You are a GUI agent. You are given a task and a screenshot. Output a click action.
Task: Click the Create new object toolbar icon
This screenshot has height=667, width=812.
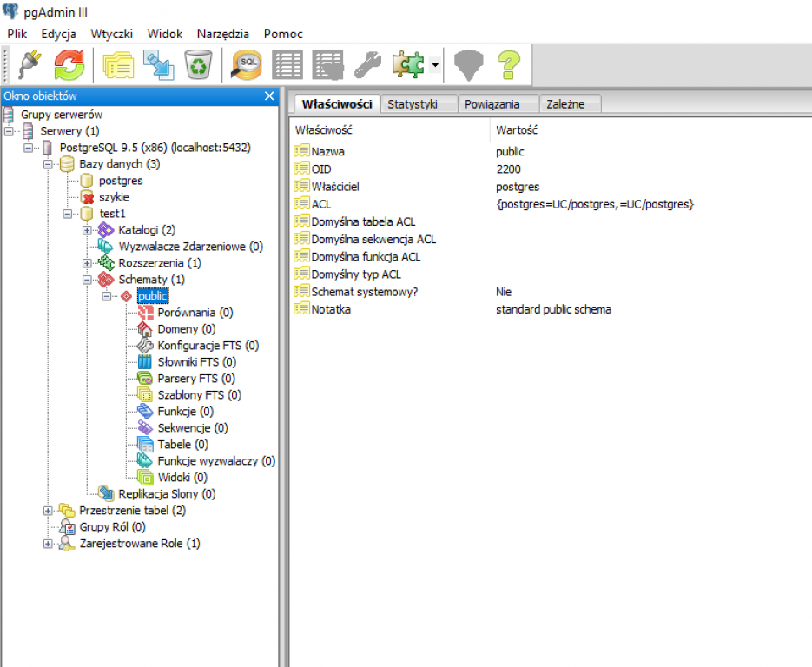(158, 65)
